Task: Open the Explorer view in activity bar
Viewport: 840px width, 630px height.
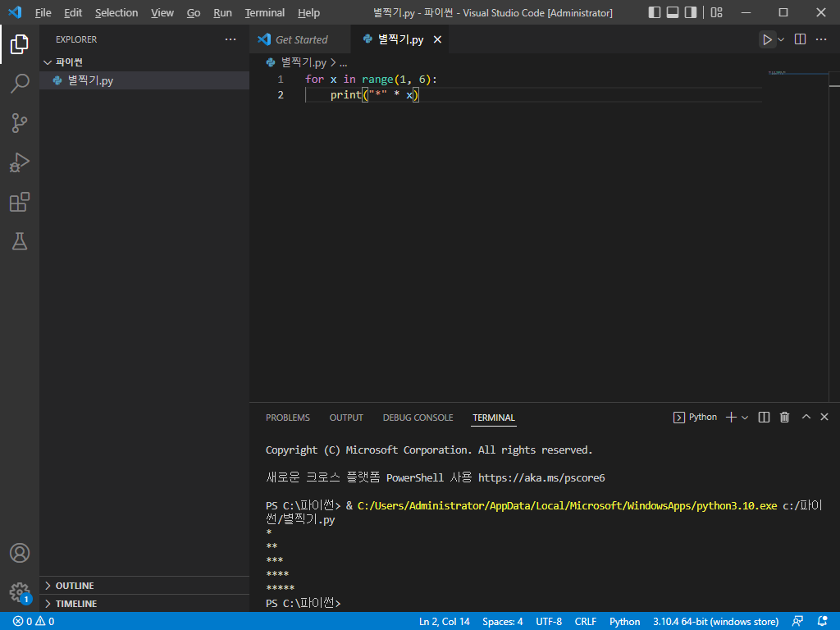Action: [20, 44]
